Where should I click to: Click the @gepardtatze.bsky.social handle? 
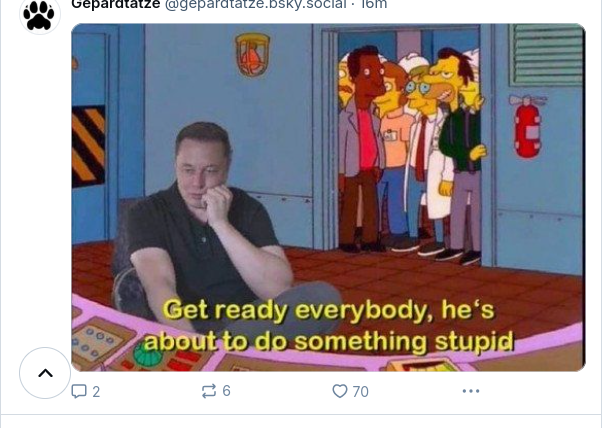pyautogui.click(x=255, y=5)
